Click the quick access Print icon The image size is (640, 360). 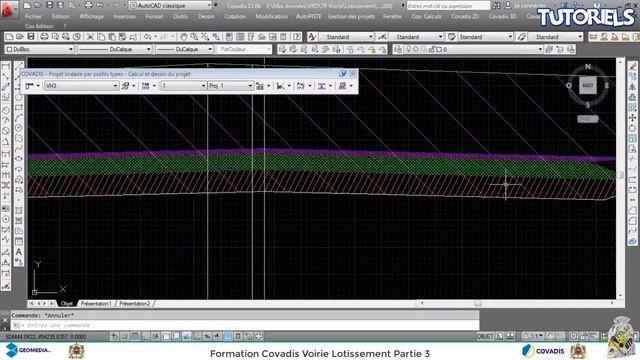point(88,5)
